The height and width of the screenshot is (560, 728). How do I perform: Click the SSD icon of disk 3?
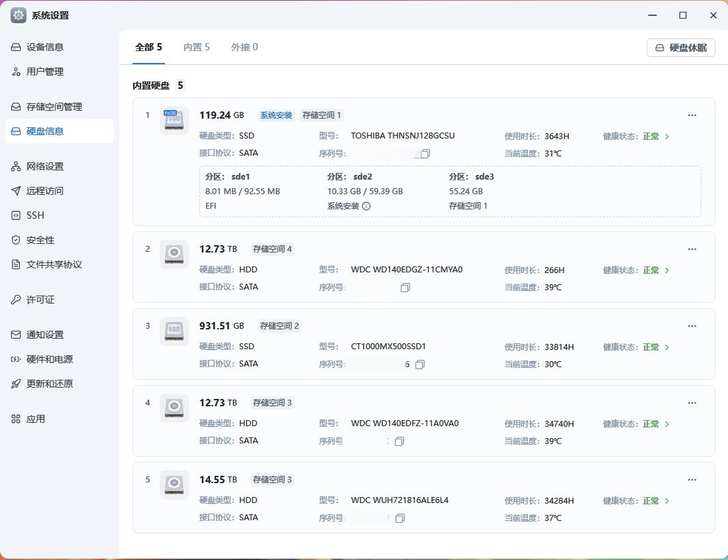[x=174, y=331]
